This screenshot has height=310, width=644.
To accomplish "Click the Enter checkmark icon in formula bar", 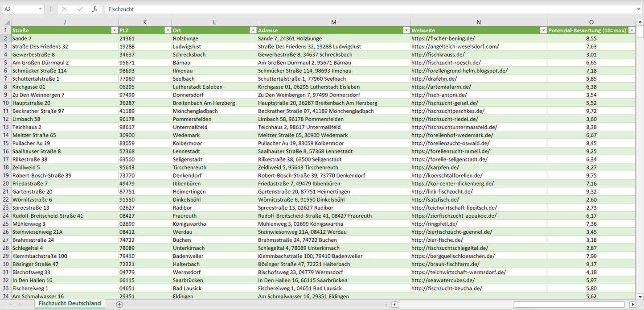I will 80,9.
